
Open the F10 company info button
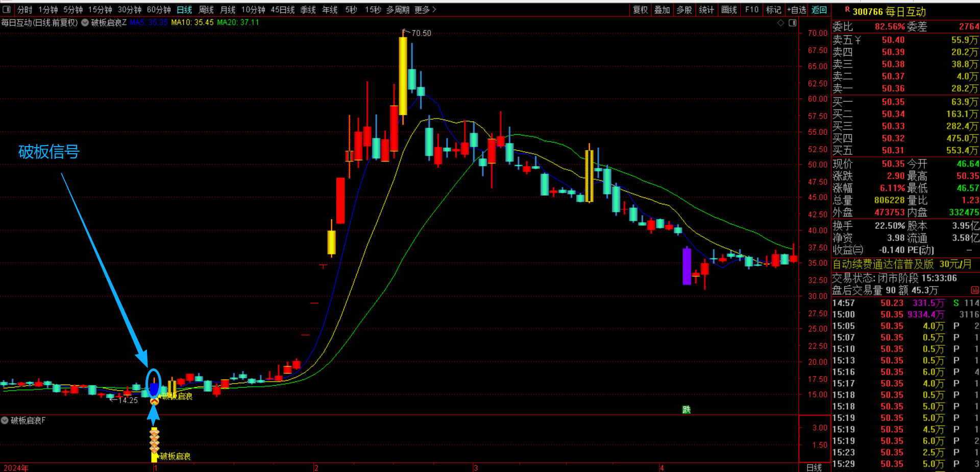click(752, 10)
